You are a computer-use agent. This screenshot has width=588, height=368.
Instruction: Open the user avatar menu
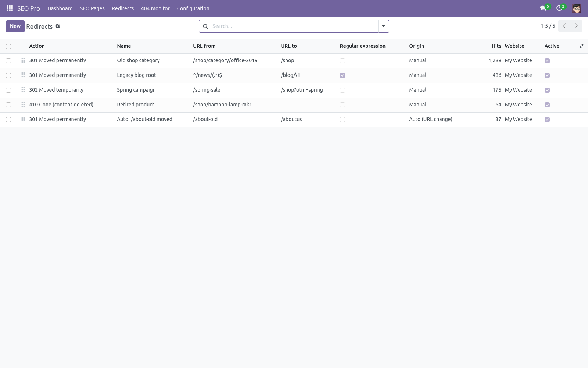[577, 8]
